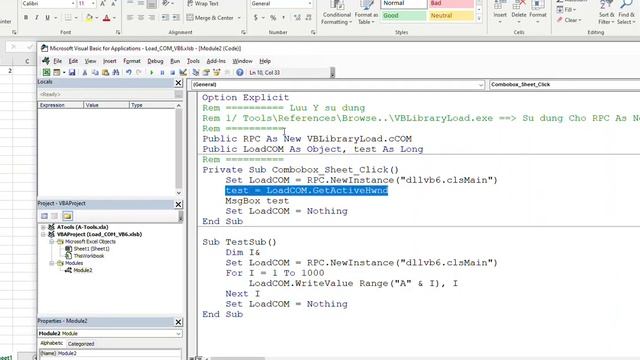640x360 pixels.
Task: Switch to the Categorized properties tab
Action: click(81, 344)
